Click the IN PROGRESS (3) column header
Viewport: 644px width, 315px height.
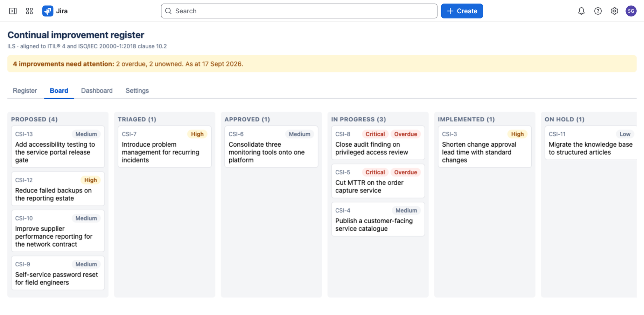point(358,119)
